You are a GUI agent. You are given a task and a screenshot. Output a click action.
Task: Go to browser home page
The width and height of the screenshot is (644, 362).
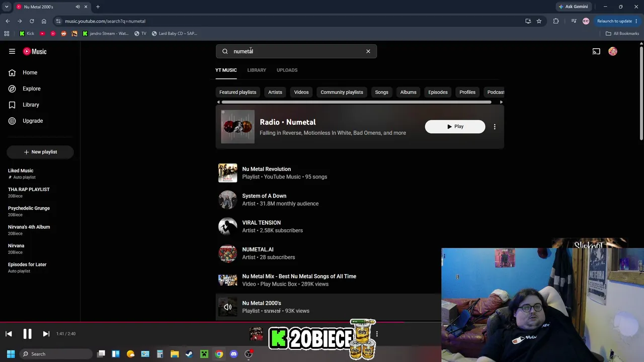44,21
